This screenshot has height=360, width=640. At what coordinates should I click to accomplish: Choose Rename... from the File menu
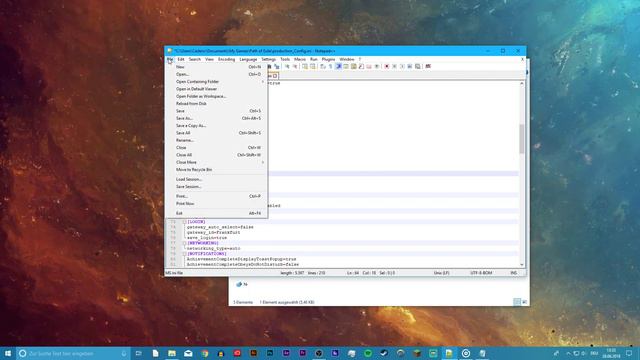[216, 140]
